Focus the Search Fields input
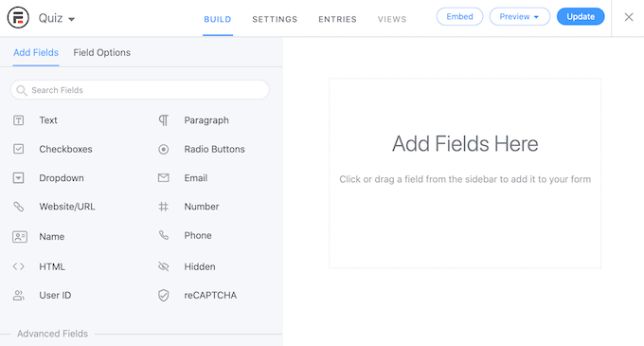 (x=139, y=90)
